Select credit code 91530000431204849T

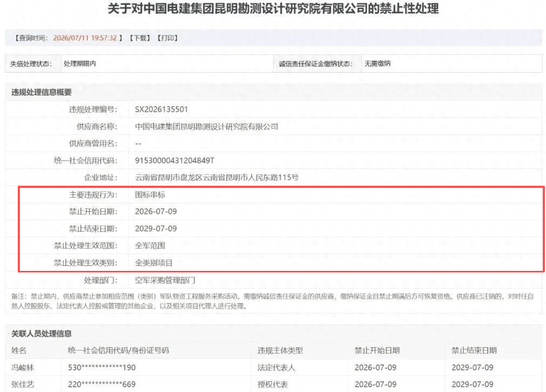175,160
